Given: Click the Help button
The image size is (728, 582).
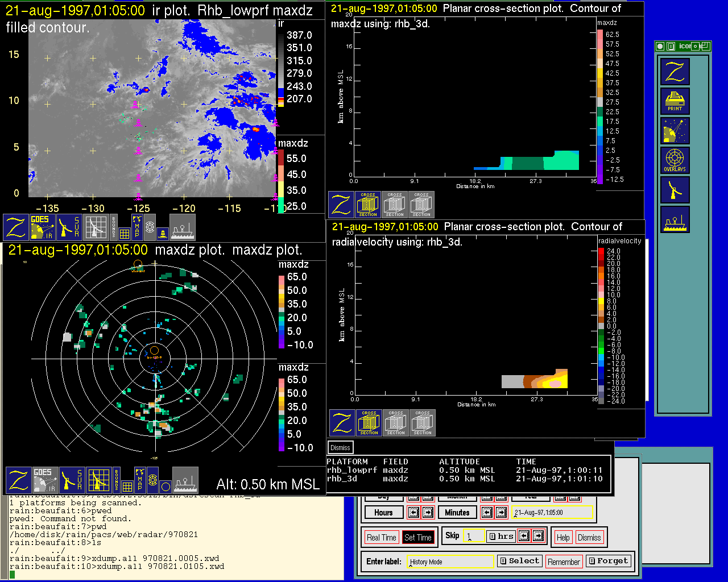Looking at the screenshot, I should 563,538.
